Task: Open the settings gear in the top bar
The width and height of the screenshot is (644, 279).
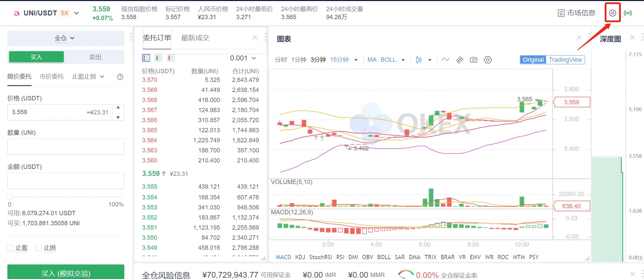Action: coord(612,13)
